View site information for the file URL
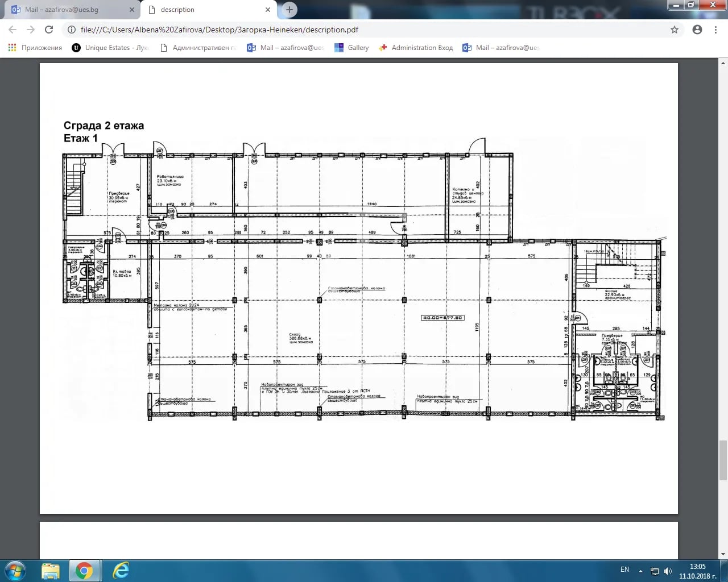This screenshot has height=582, width=728. coord(71,30)
